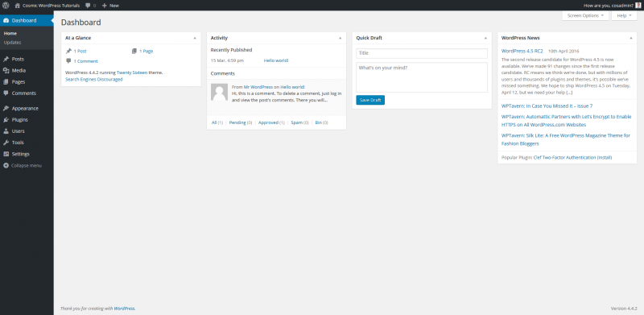
Task: Collapse the Quick Draft widget
Action: click(485, 38)
